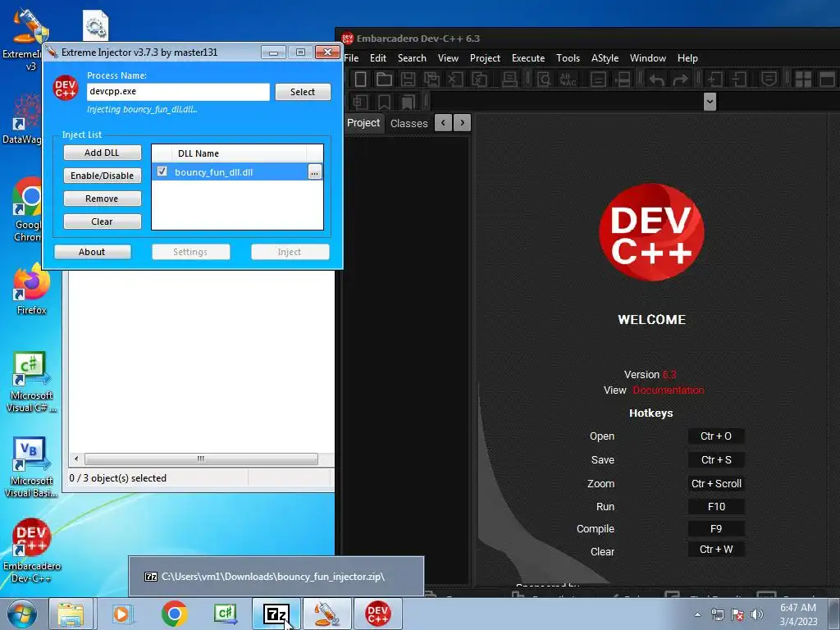The width and height of the screenshot is (840, 630).
Task: Launch Chrome from the taskbar
Action: [x=174, y=614]
